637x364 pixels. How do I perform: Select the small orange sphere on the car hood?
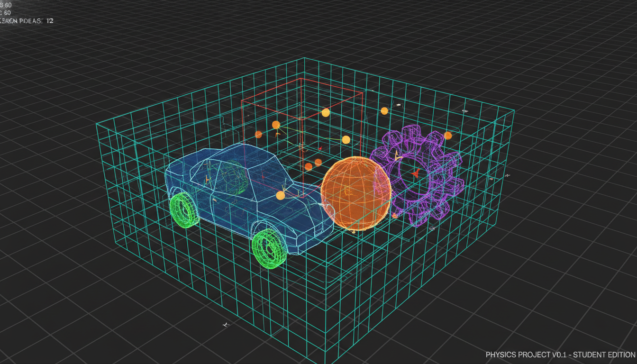click(281, 195)
